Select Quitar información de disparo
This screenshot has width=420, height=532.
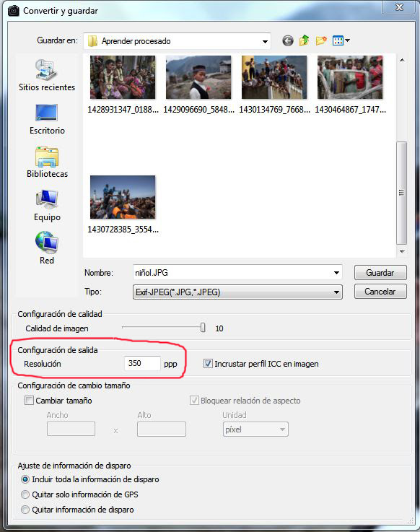[25, 510]
